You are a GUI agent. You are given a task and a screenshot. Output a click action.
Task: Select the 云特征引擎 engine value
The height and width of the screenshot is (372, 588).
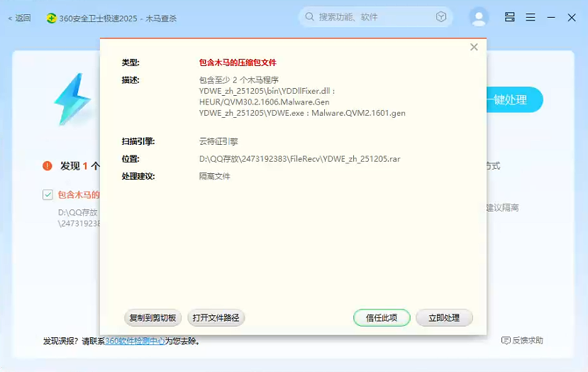[218, 141]
